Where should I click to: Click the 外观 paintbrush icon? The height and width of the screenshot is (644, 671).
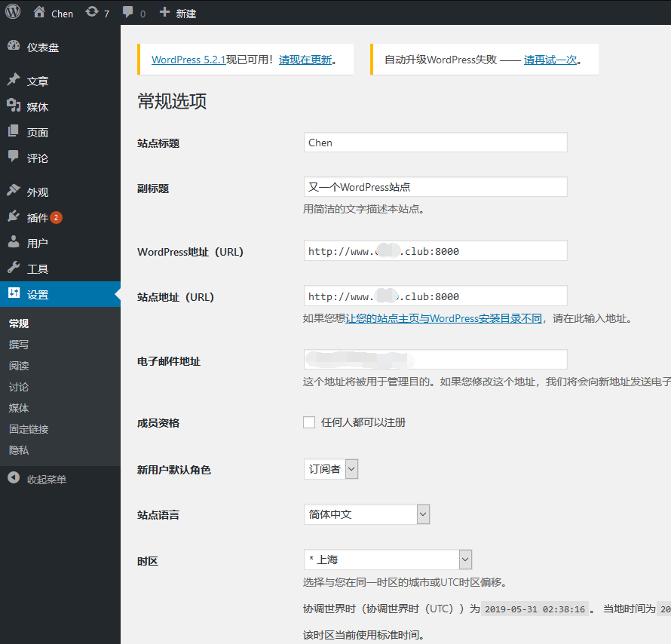(x=14, y=191)
